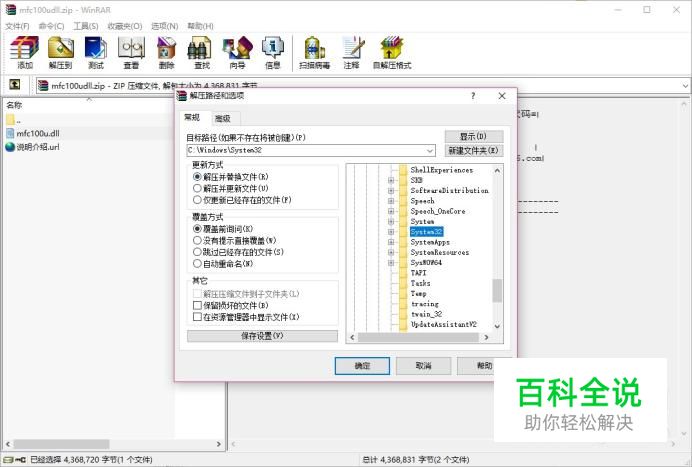Select the twain_32 folder in tree
This screenshot has width=692, height=467.
click(426, 314)
